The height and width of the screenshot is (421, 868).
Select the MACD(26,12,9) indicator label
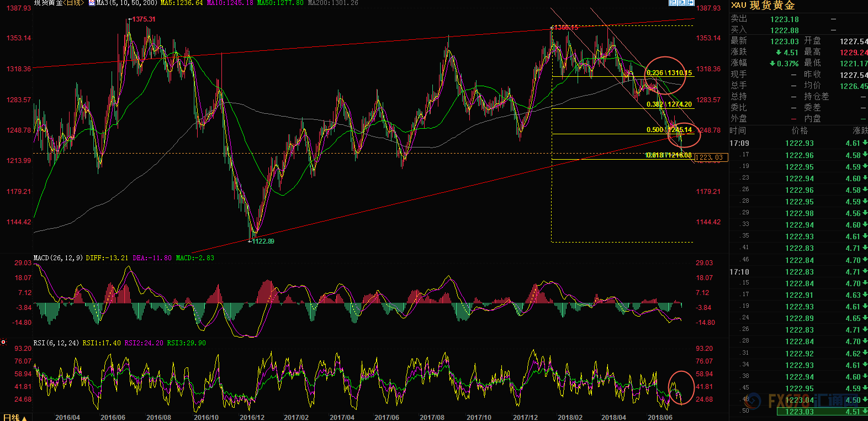click(58, 258)
